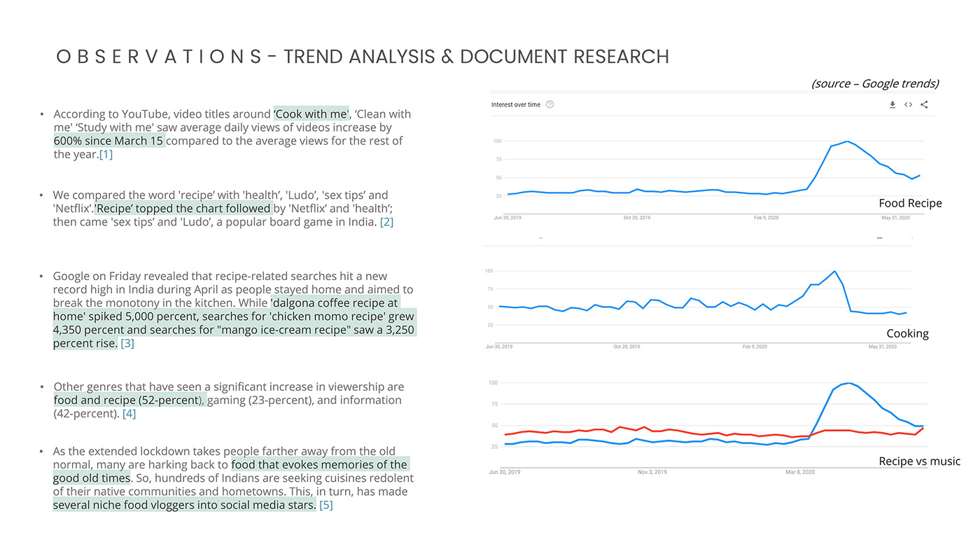This screenshot has height=549, width=980.
Task: Click the slide title 'TREND ANALYSIS & DOCUMENT RESEARCH'
Action: coord(476,57)
